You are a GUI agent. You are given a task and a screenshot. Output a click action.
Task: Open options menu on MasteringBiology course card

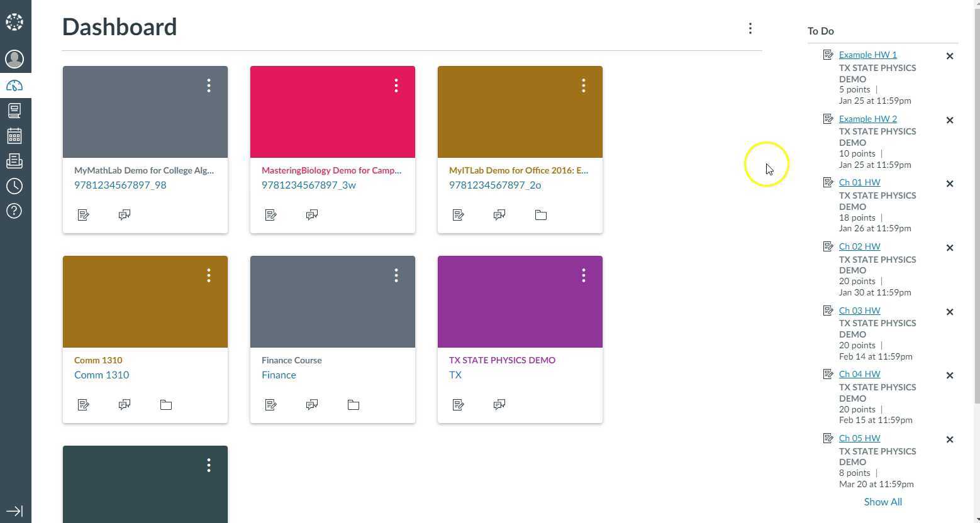click(396, 85)
